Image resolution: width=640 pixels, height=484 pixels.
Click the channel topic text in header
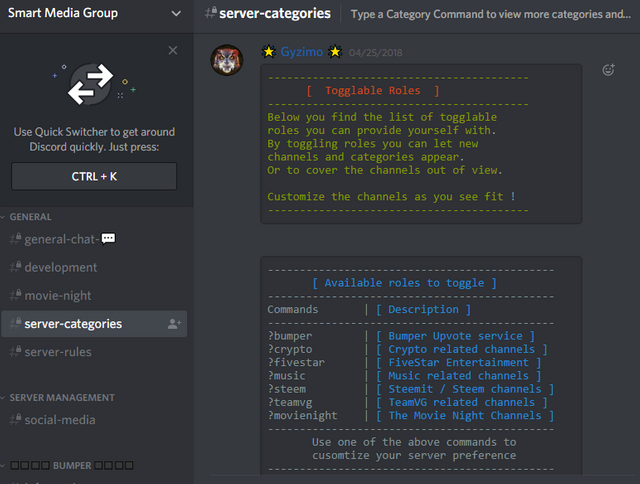tap(490, 14)
